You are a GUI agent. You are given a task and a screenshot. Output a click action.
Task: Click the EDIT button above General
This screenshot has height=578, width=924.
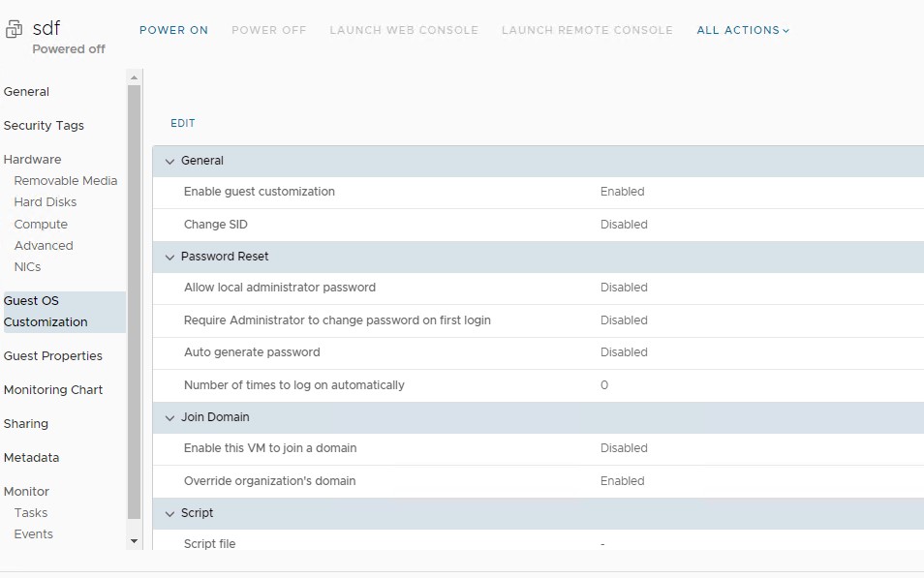tap(182, 123)
